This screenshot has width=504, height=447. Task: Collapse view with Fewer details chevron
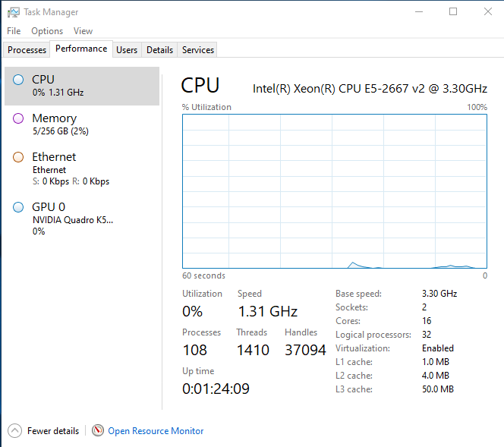point(15,430)
